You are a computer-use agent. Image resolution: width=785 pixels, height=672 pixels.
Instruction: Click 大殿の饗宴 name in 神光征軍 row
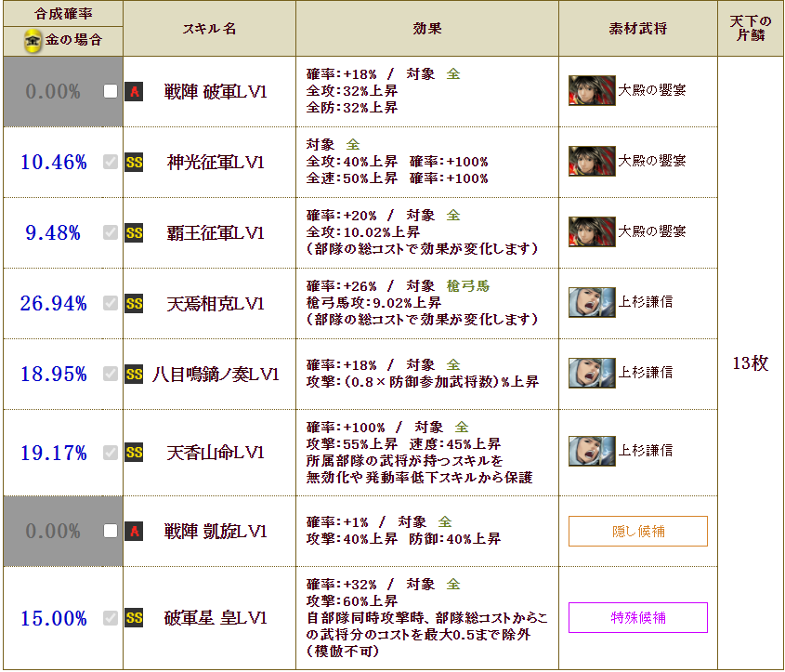tap(652, 161)
